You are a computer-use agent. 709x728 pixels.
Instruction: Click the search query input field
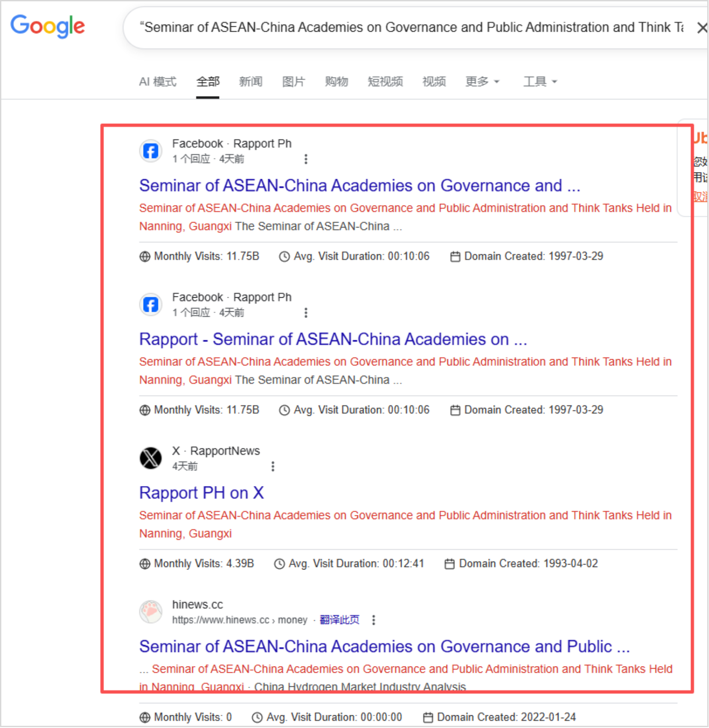coord(411,28)
